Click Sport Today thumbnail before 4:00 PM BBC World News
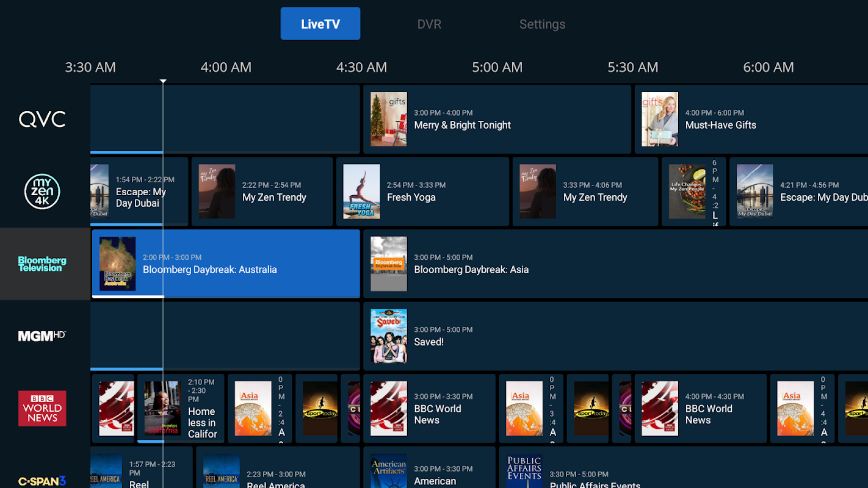 pos(591,409)
